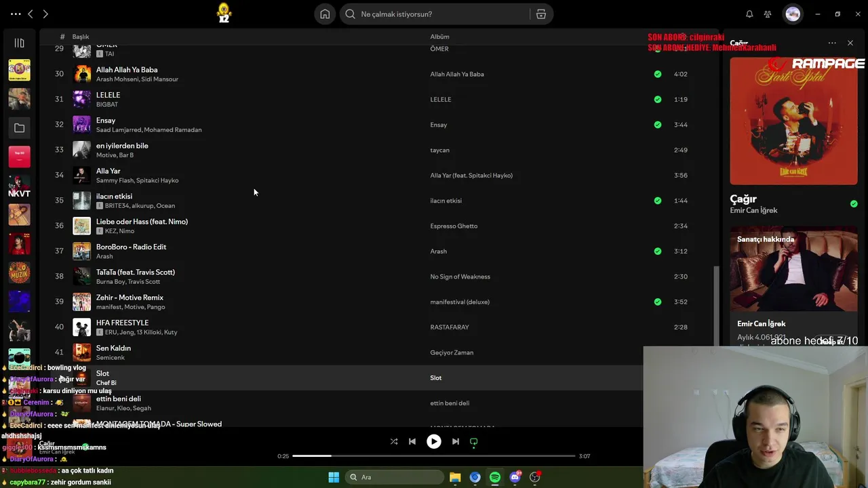Toggle saved check for BoroBoro - Radio Edit
Viewport: 868px width, 488px height.
[x=657, y=251]
